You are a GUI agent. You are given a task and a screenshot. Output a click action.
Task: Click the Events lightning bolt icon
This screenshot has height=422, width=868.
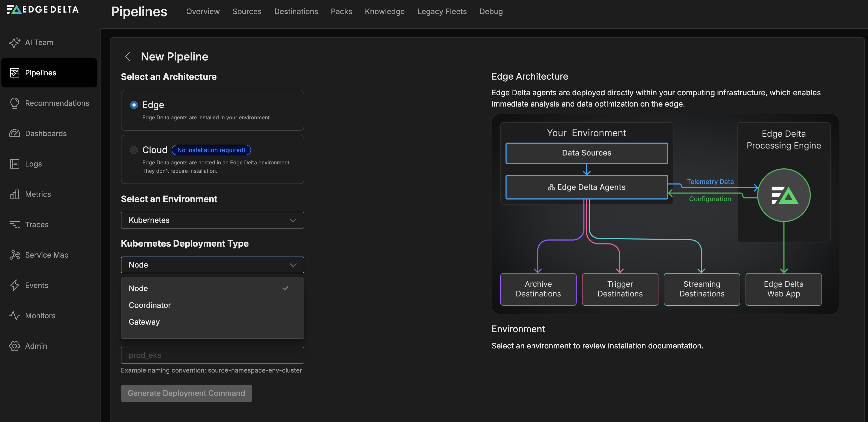coord(14,285)
